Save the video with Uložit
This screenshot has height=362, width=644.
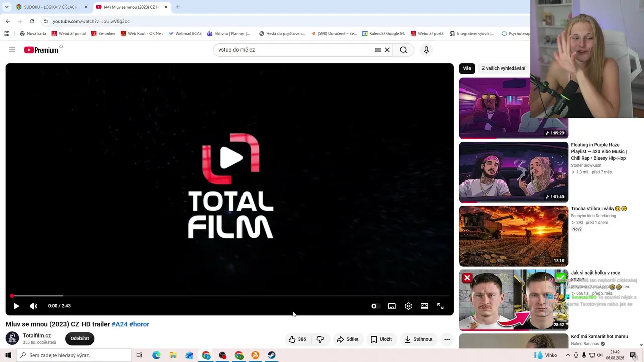click(381, 339)
